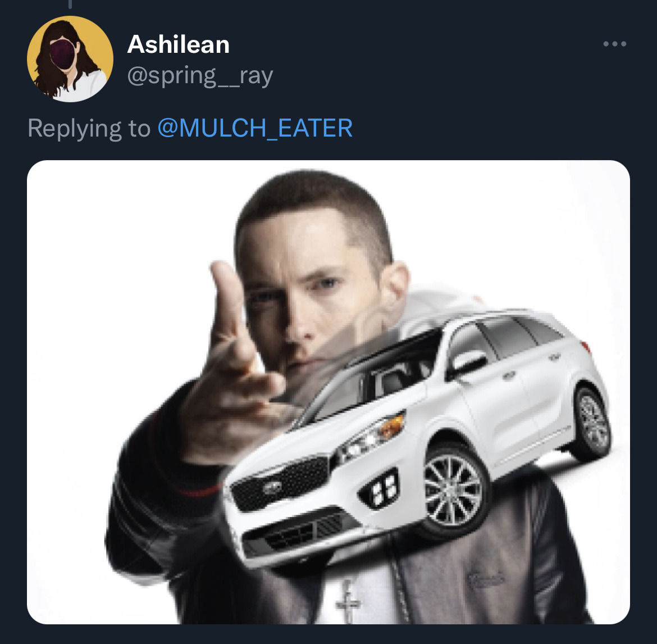
Task: Click the thread connector line above avatar
Action: pos(70,4)
